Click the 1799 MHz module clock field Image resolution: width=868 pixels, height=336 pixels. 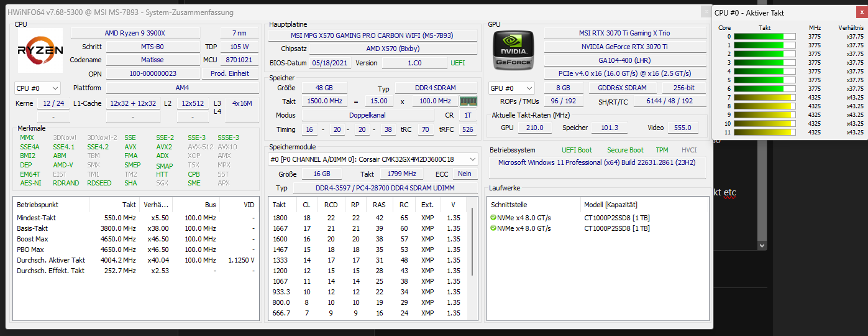[401, 174]
